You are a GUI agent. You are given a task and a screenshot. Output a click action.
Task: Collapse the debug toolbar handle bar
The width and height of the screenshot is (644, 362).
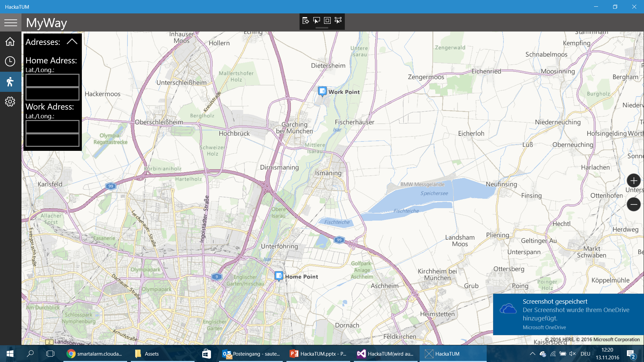(x=322, y=28)
